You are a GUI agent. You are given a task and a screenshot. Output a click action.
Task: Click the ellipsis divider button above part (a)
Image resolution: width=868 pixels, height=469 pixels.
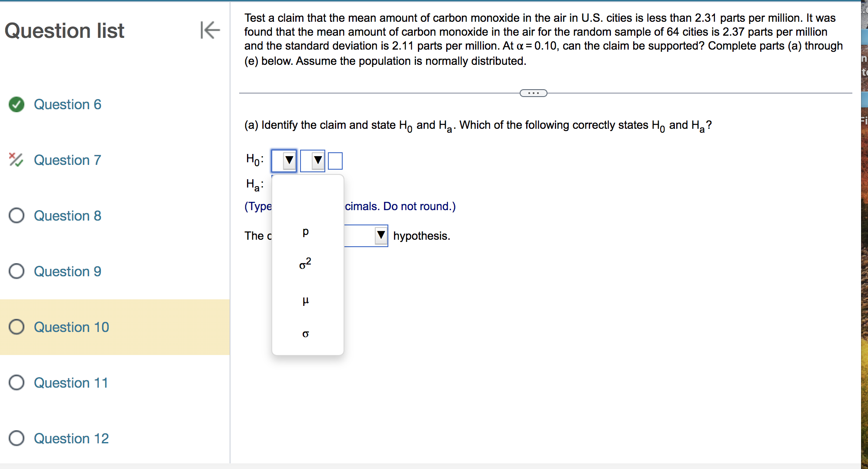click(533, 93)
